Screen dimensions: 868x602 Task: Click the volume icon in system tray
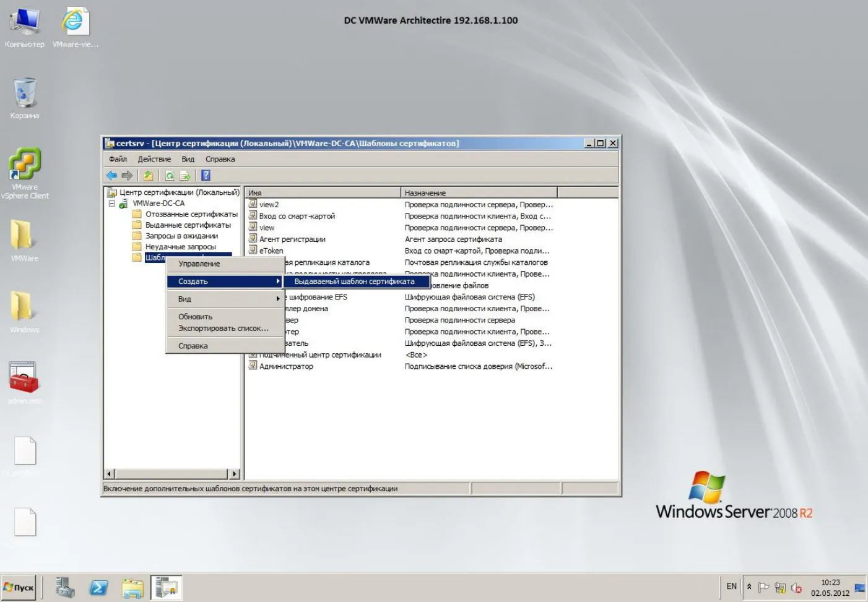(x=797, y=587)
